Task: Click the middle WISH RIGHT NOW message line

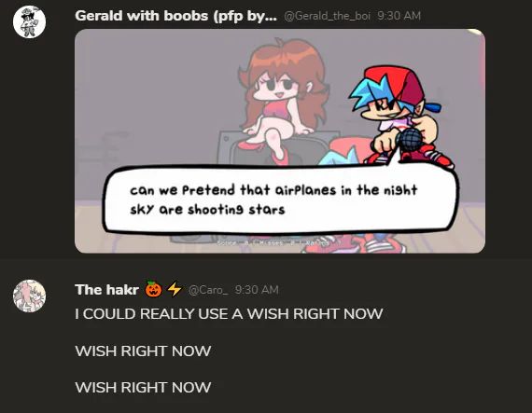Action: coord(143,351)
